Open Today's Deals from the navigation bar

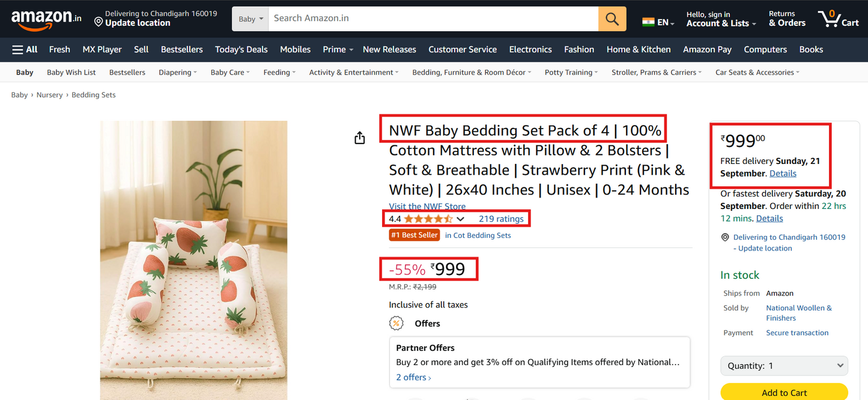pos(241,49)
